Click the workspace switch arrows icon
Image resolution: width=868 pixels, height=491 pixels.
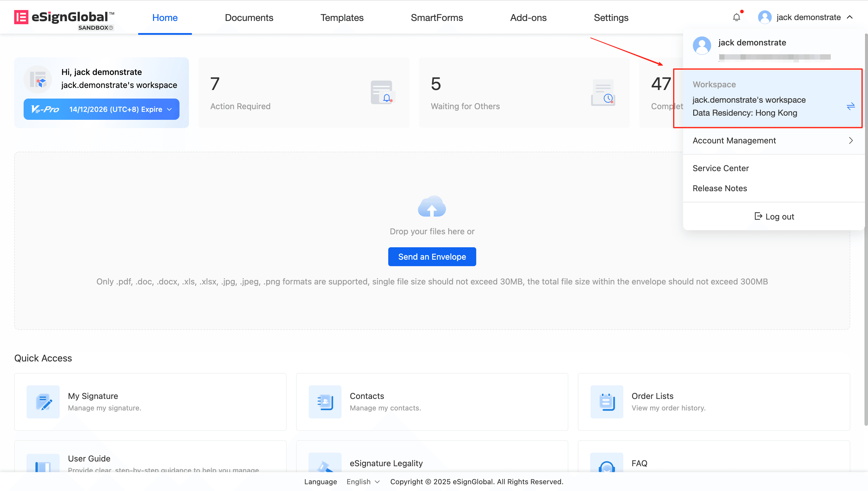[851, 107]
